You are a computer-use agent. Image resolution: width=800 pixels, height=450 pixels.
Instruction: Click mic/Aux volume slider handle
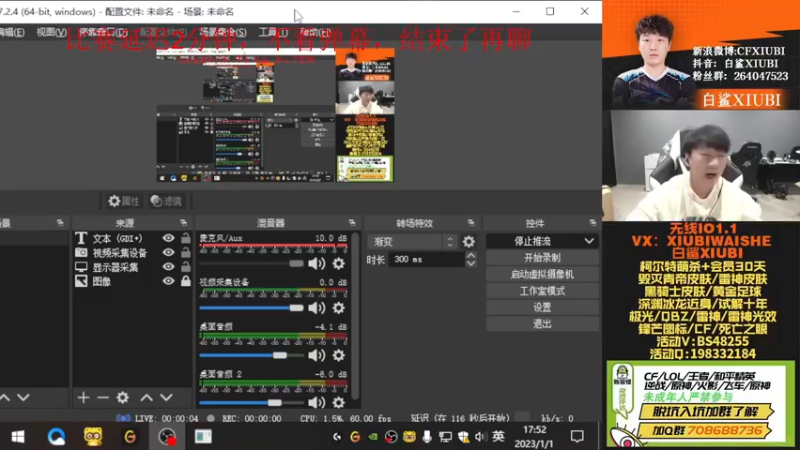coord(296,264)
